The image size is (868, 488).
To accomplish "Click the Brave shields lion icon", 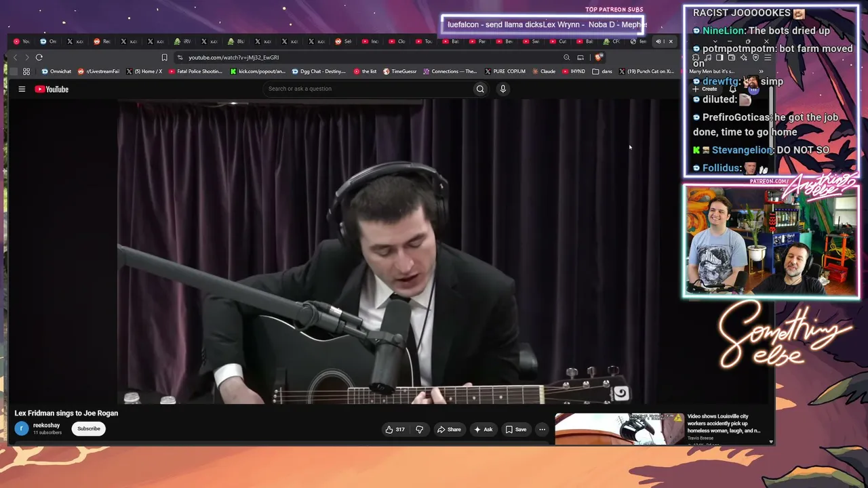I will tap(598, 58).
